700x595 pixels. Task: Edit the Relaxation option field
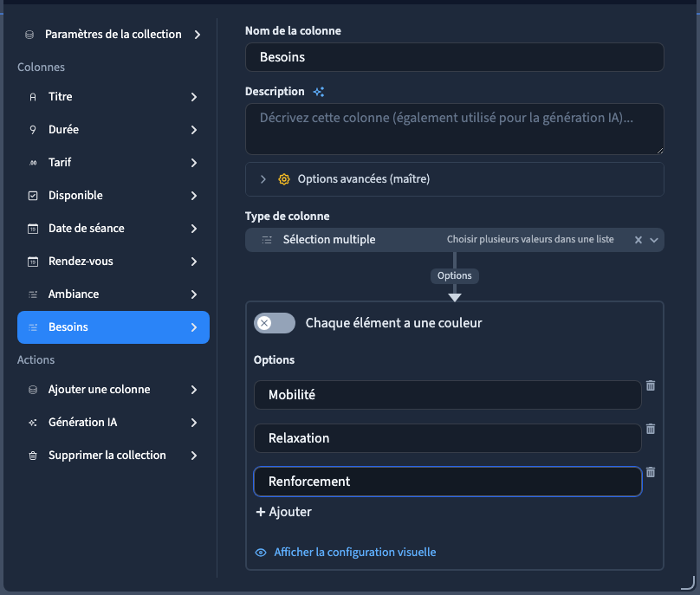click(448, 438)
